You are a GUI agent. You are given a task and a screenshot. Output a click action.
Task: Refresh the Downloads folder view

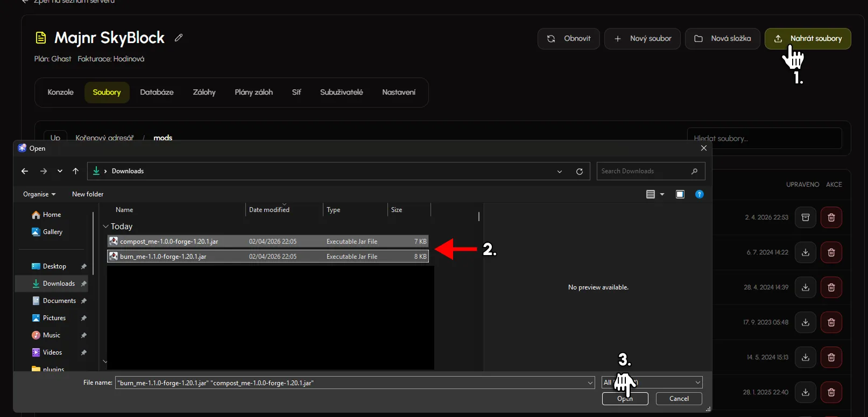click(x=580, y=172)
